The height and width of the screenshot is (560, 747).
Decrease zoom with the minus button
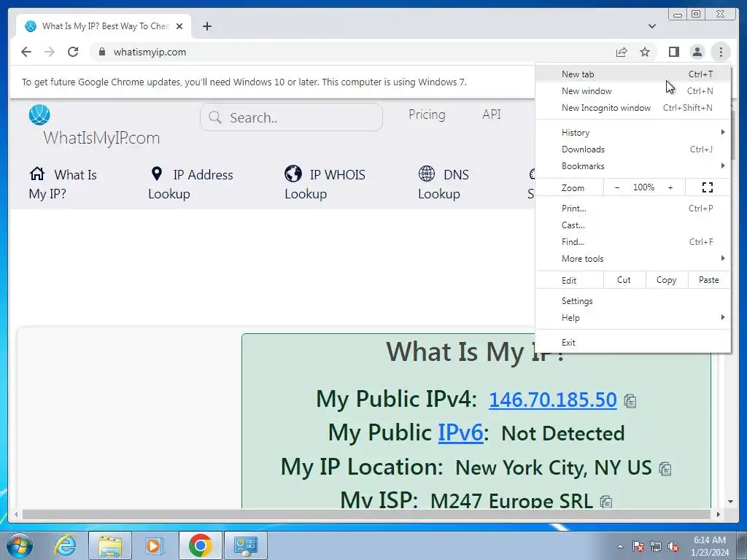(x=617, y=187)
